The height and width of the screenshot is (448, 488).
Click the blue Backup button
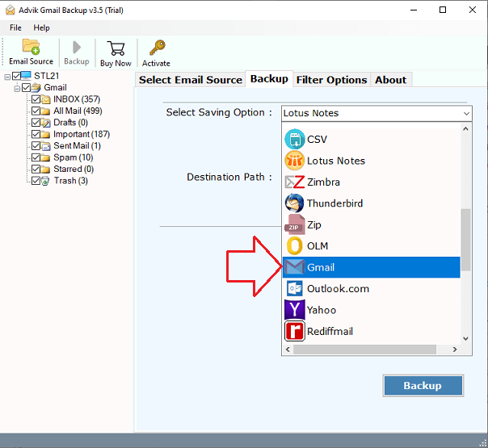423,386
